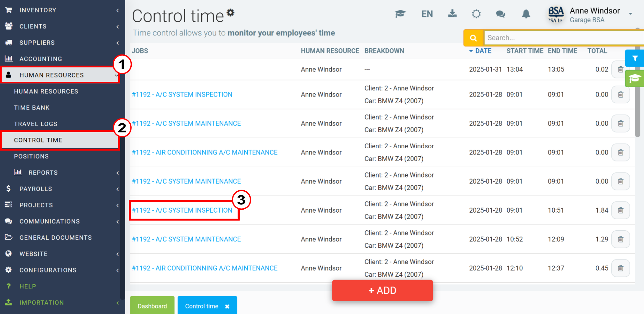Image resolution: width=644 pixels, height=314 pixels.
Task: Click the download icon in top bar
Action: tap(453, 13)
